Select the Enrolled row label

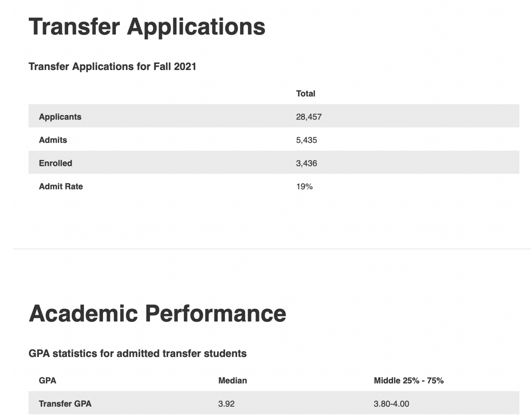tap(56, 163)
